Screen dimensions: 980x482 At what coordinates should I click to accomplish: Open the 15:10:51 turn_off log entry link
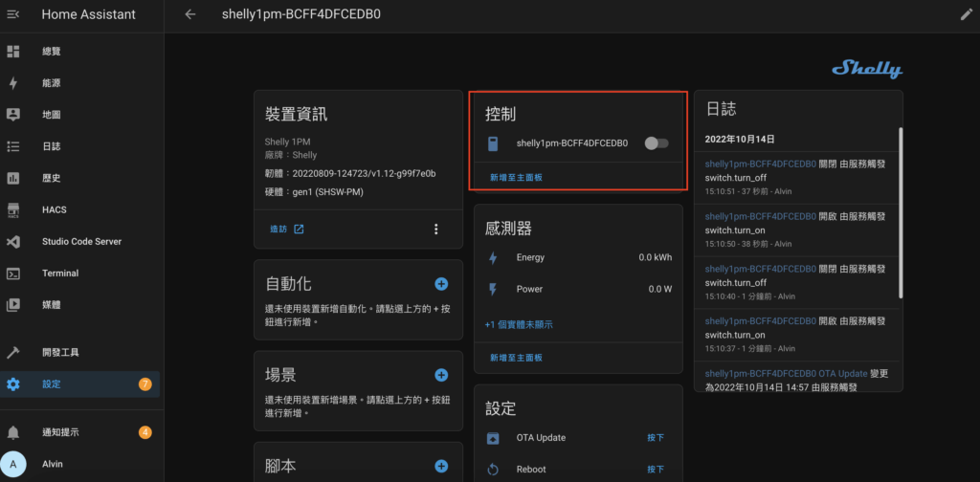click(760, 164)
